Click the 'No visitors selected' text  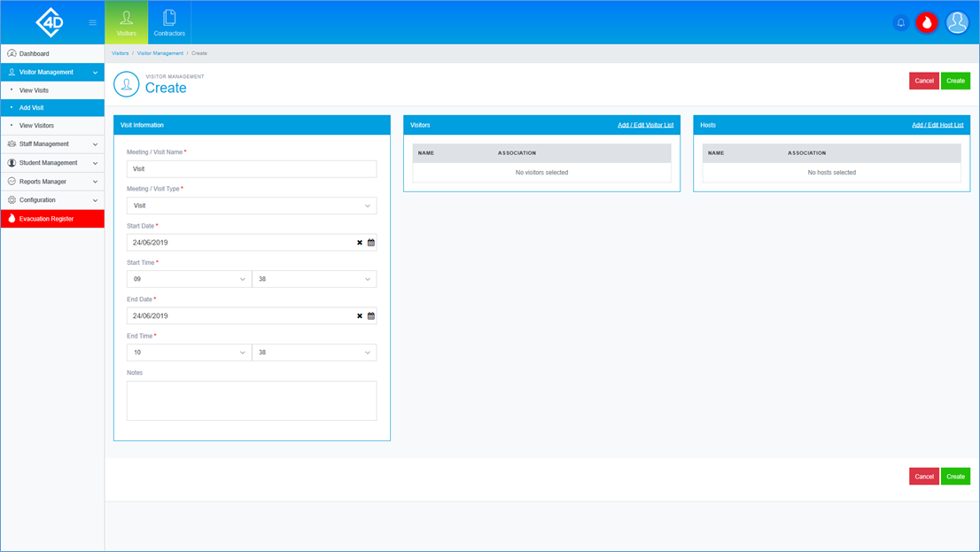pyautogui.click(x=542, y=173)
